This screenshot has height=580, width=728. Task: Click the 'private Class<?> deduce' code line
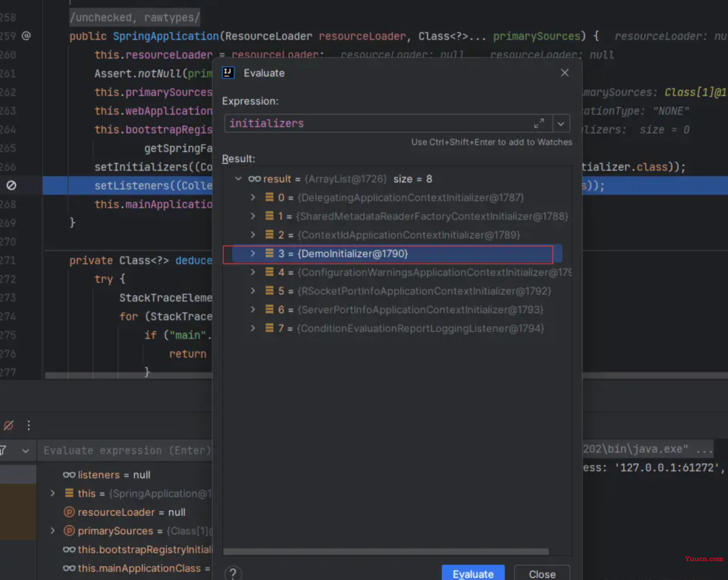pos(141,260)
